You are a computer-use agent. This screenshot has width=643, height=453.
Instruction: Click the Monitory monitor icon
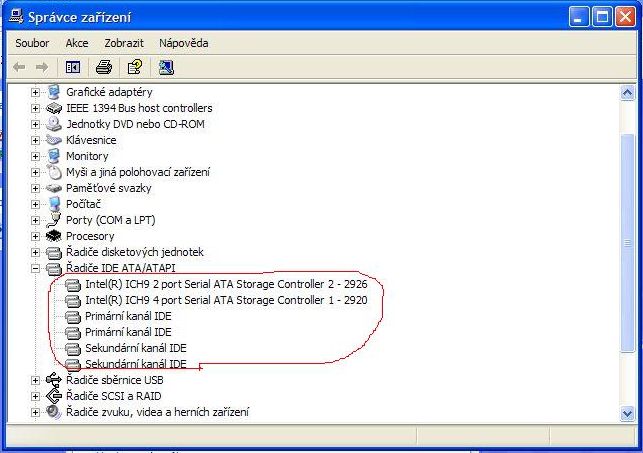[54, 156]
